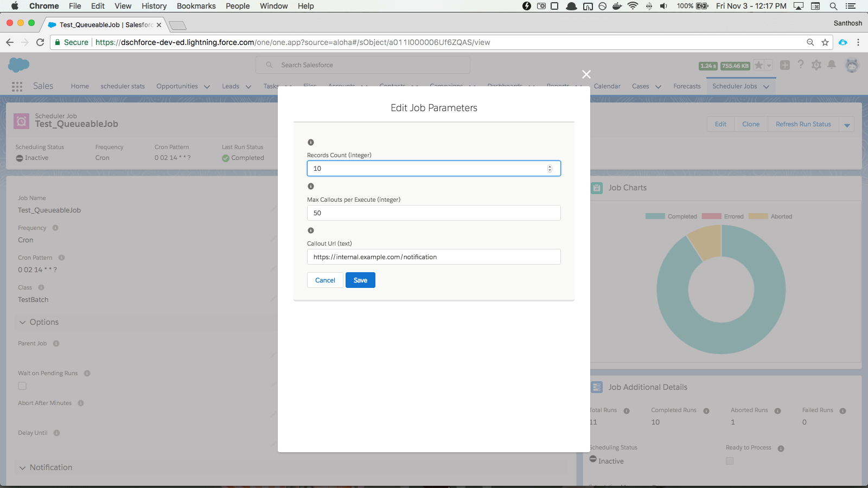Open the Setup gear icon

pos(816,65)
